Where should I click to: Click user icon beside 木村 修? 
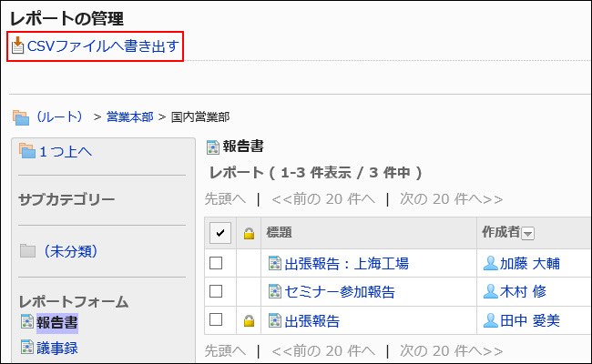tap(491, 291)
